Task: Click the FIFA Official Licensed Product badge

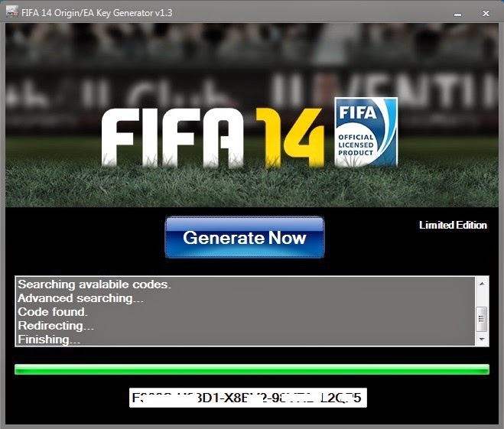Action: point(366,132)
